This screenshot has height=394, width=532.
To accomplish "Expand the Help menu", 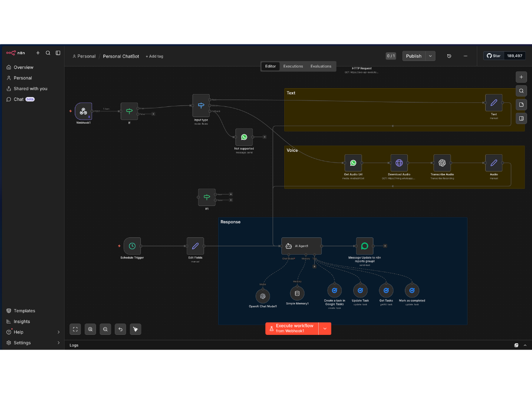I will (x=32, y=332).
